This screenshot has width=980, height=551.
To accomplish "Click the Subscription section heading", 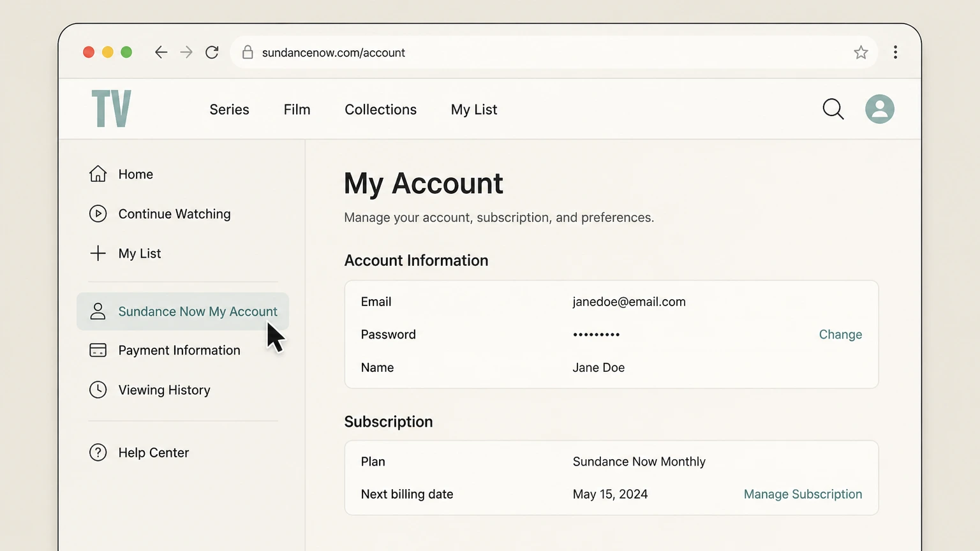I will pyautogui.click(x=389, y=422).
